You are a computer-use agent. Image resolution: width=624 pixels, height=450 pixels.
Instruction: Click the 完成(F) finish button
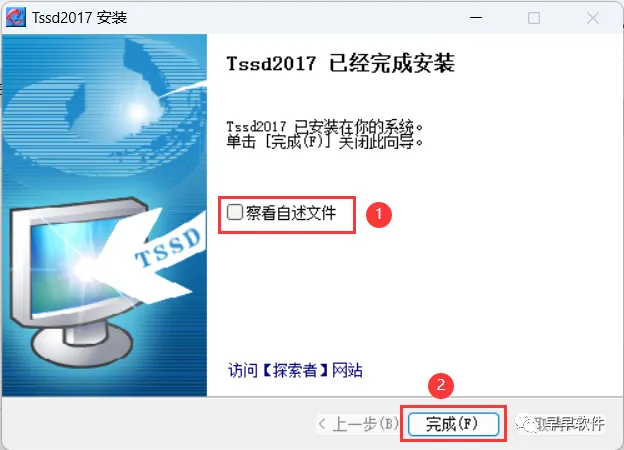(453, 424)
